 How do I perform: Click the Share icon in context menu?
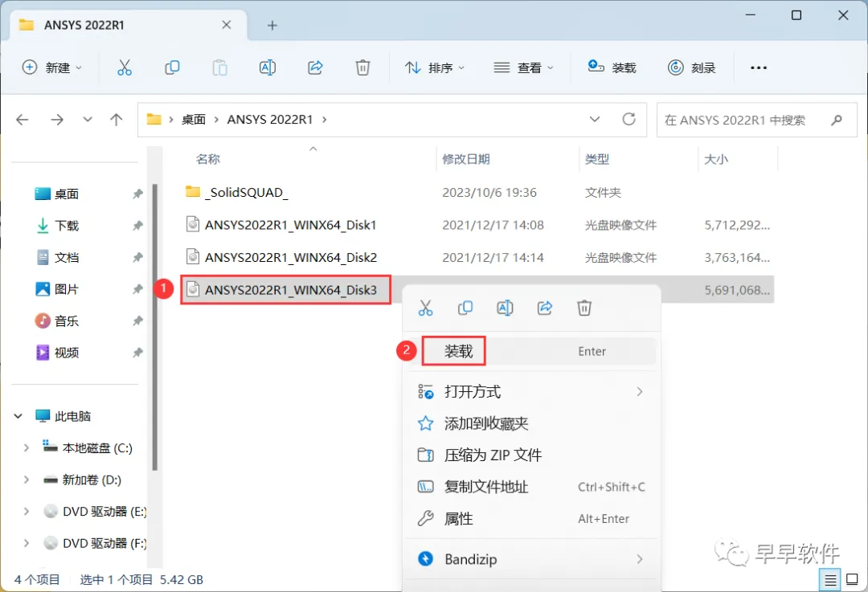click(x=545, y=308)
